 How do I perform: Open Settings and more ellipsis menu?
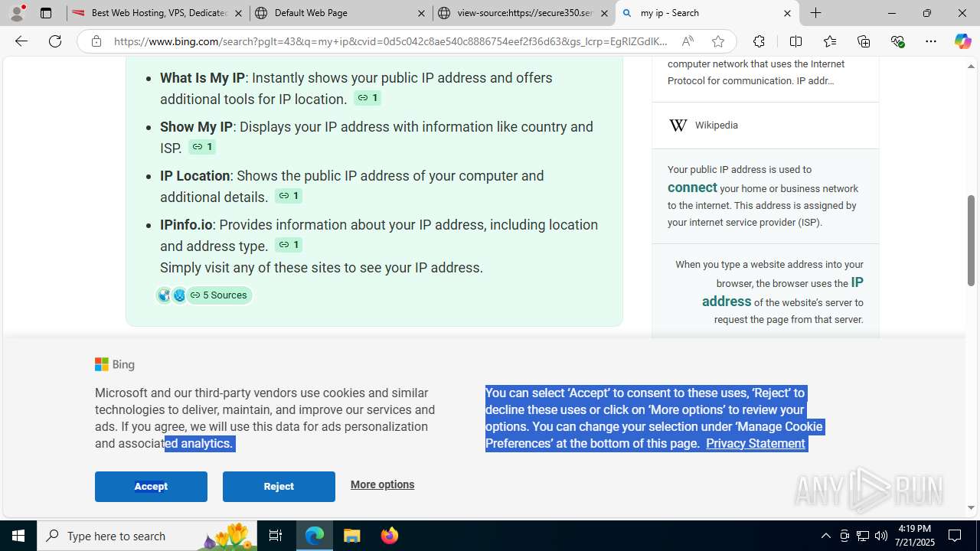931,41
